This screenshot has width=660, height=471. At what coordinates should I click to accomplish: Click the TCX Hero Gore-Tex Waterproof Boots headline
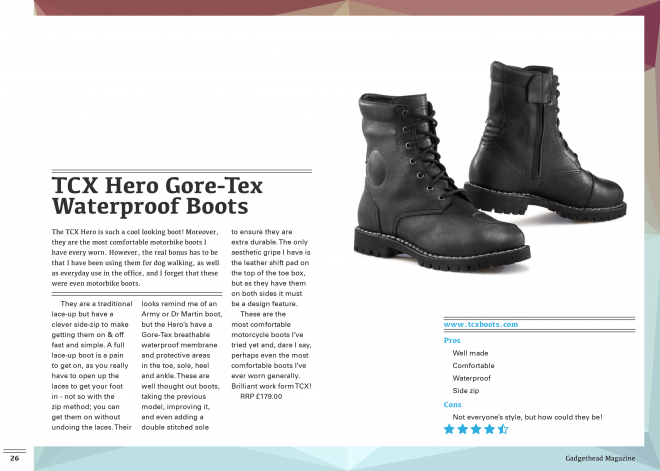pos(157,196)
